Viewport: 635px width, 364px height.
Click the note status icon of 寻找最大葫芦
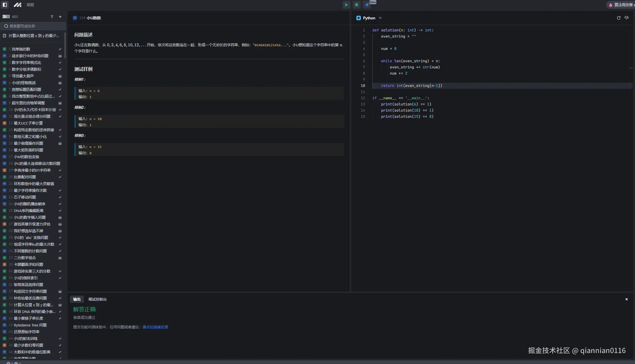60,76
